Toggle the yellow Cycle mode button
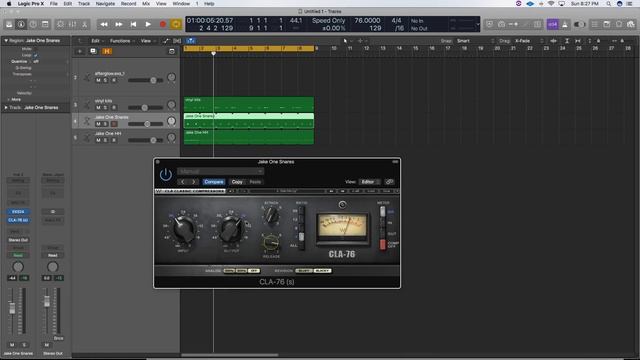This screenshot has height=360, width=640. click(x=176, y=24)
